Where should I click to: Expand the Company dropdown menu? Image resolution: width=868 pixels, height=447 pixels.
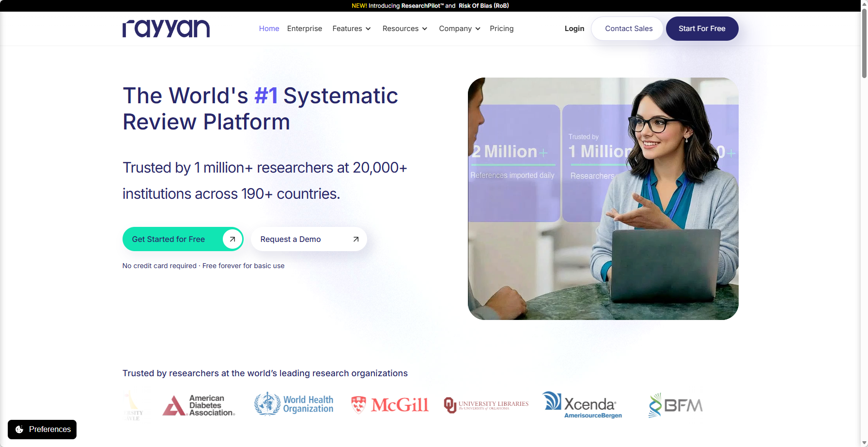pyautogui.click(x=460, y=29)
